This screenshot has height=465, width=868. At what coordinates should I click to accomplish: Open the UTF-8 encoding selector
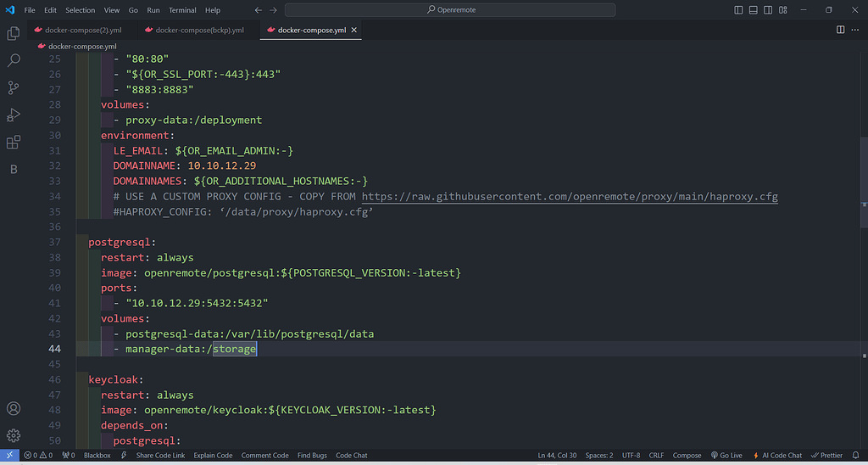tap(632, 456)
